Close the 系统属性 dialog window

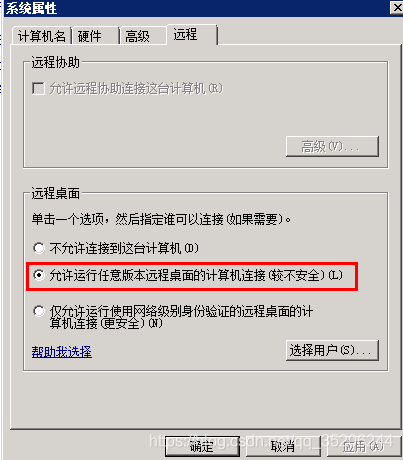click(397, 7)
